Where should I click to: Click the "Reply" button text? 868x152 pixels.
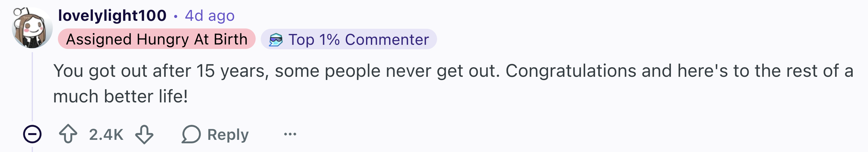228,134
